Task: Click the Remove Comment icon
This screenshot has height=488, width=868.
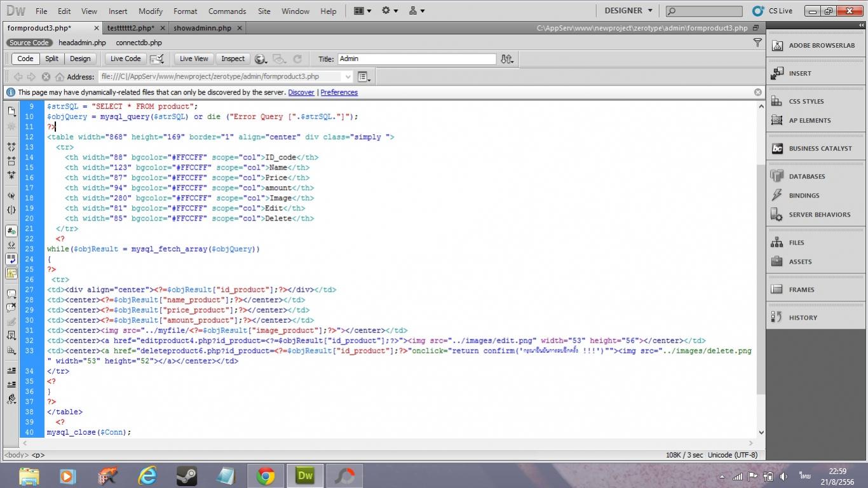Action: 11,308
